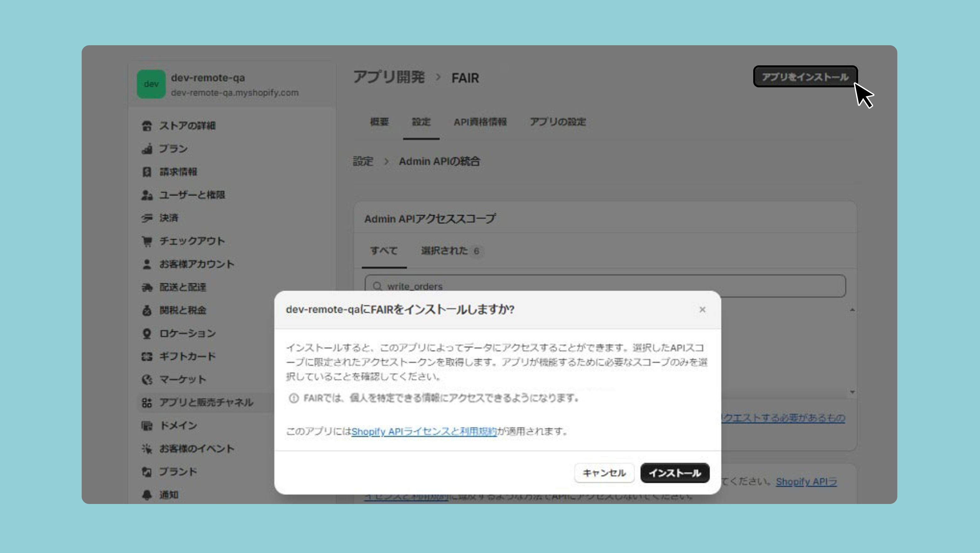This screenshot has height=553, width=980.
Task: Open ユーザーと権限 users icon
Action: pos(147,195)
